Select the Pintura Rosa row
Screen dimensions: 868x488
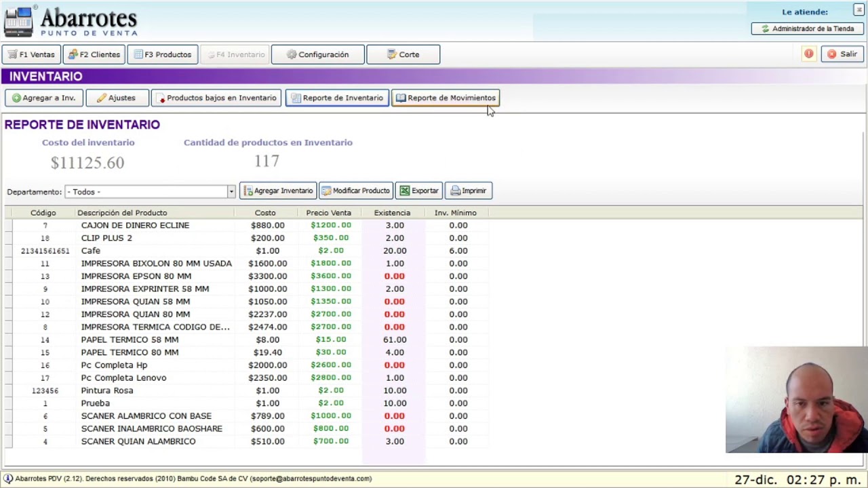coord(245,390)
